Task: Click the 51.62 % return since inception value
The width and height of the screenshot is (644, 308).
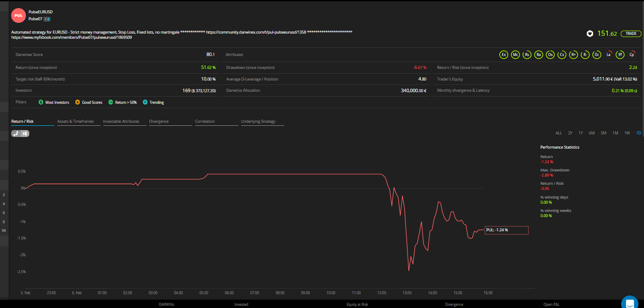Action: click(x=208, y=67)
